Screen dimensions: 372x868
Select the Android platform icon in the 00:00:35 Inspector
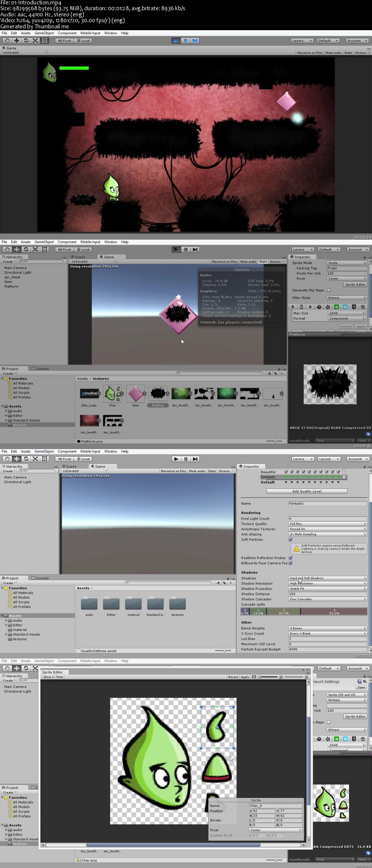point(310,307)
